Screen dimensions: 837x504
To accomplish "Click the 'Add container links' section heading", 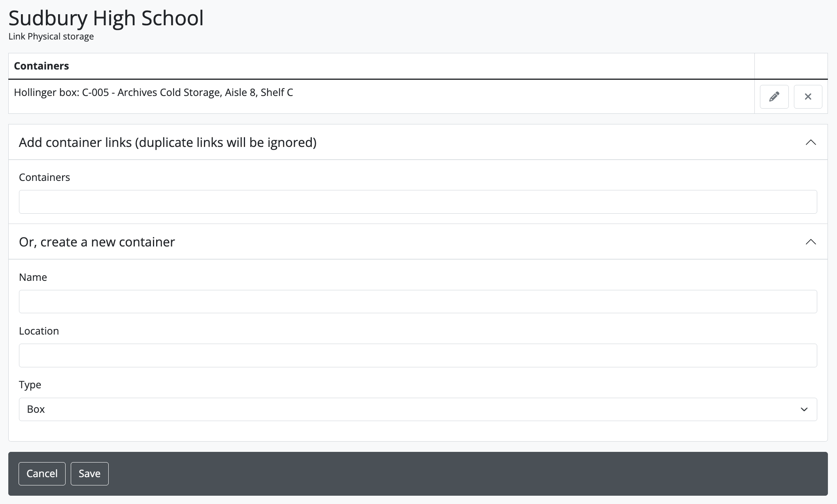I will pos(168,143).
